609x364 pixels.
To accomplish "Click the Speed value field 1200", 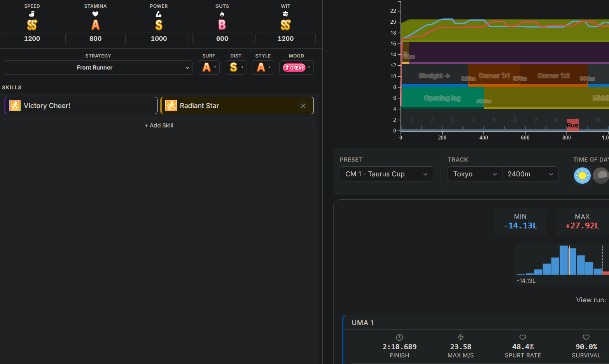I will [32, 38].
